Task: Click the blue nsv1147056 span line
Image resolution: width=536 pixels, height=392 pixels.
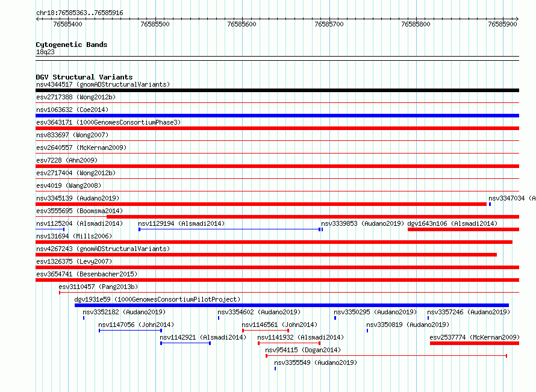Action: [130, 331]
